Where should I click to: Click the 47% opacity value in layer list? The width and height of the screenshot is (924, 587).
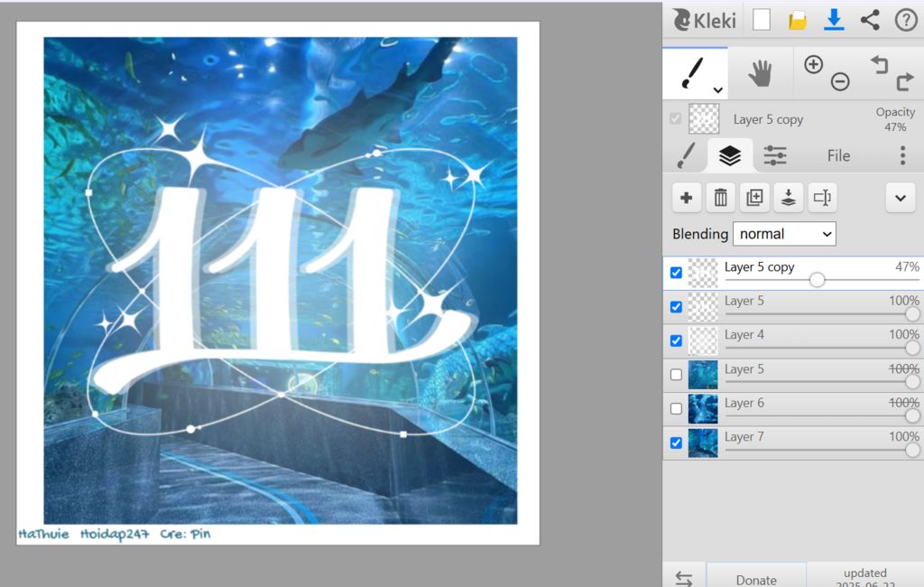coord(907,266)
